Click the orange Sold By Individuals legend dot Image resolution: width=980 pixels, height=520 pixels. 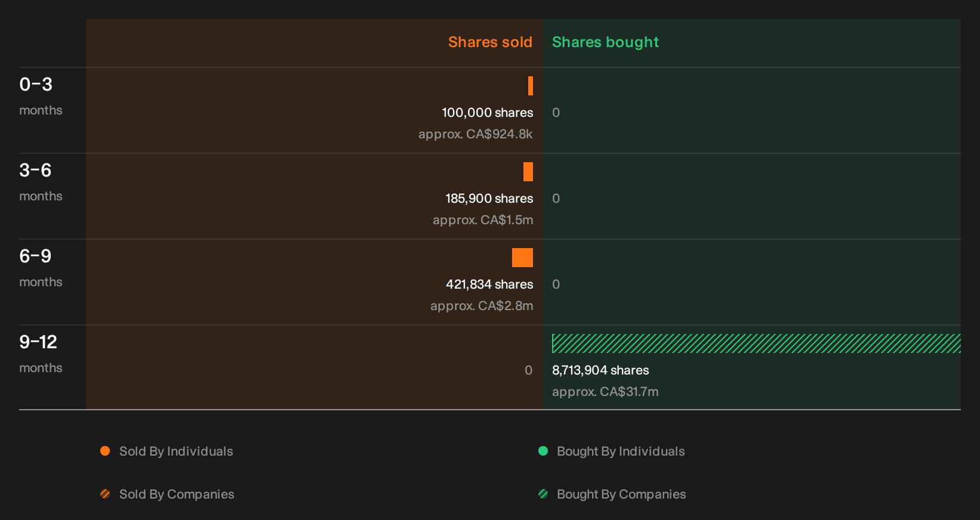(105, 451)
